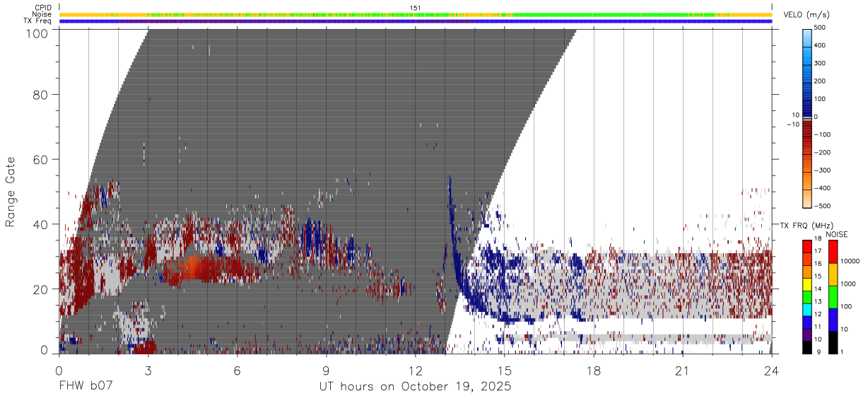Click the 'NOISE' legend title

(x=836, y=234)
